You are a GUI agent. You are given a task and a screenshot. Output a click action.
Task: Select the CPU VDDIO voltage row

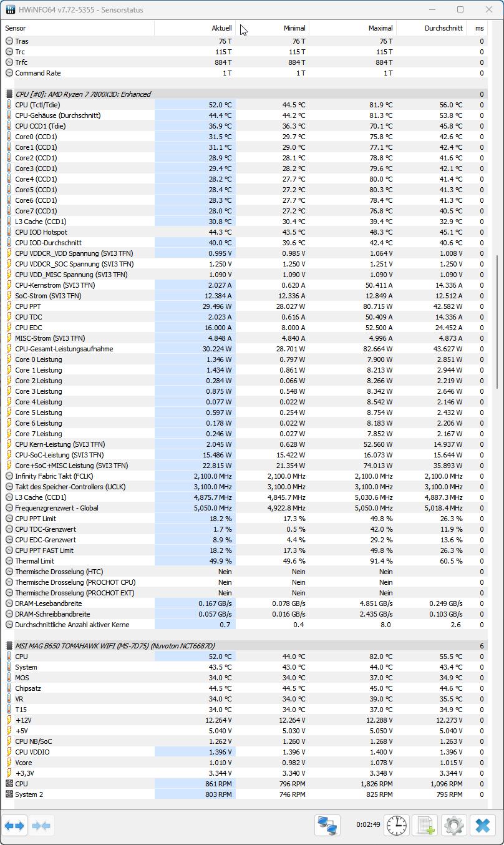(245, 752)
